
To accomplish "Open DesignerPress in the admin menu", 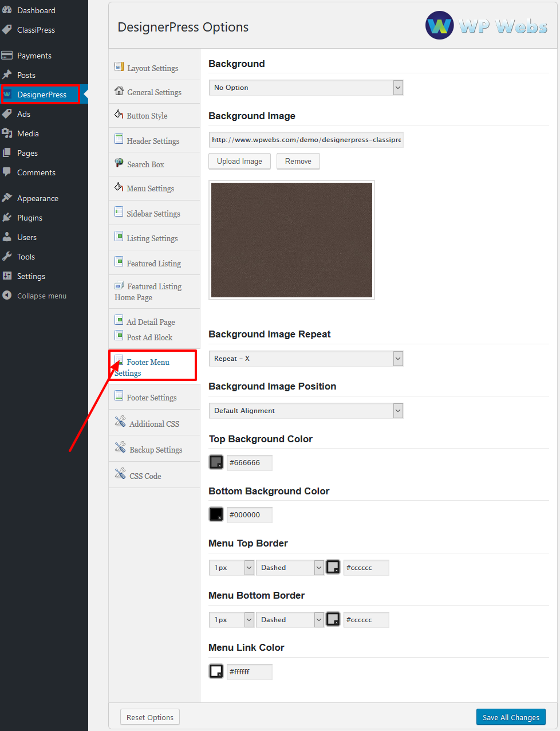I will [x=42, y=95].
